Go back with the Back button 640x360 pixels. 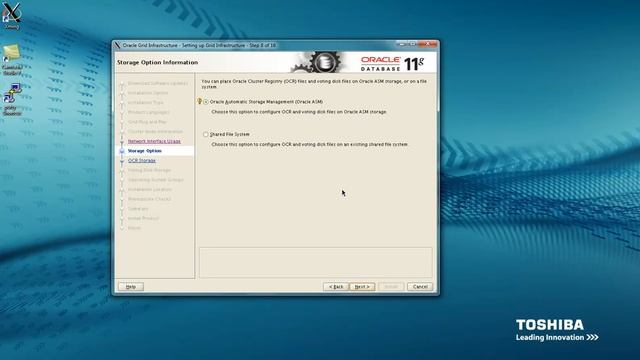[x=336, y=287]
